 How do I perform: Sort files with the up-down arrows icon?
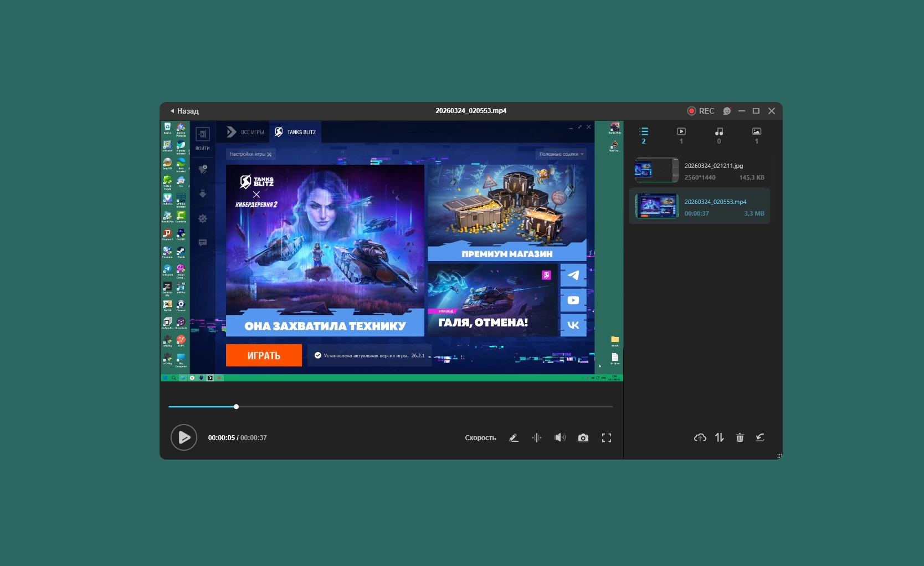[x=720, y=438]
